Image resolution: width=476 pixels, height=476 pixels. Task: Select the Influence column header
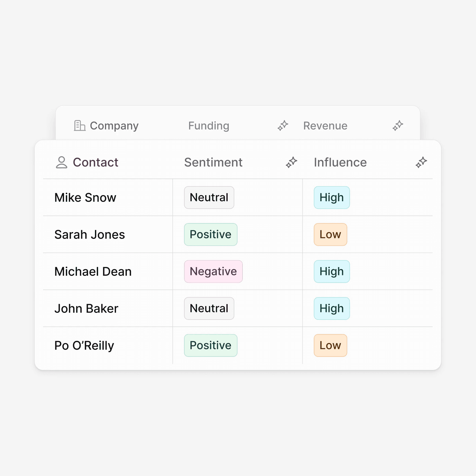pos(340,162)
